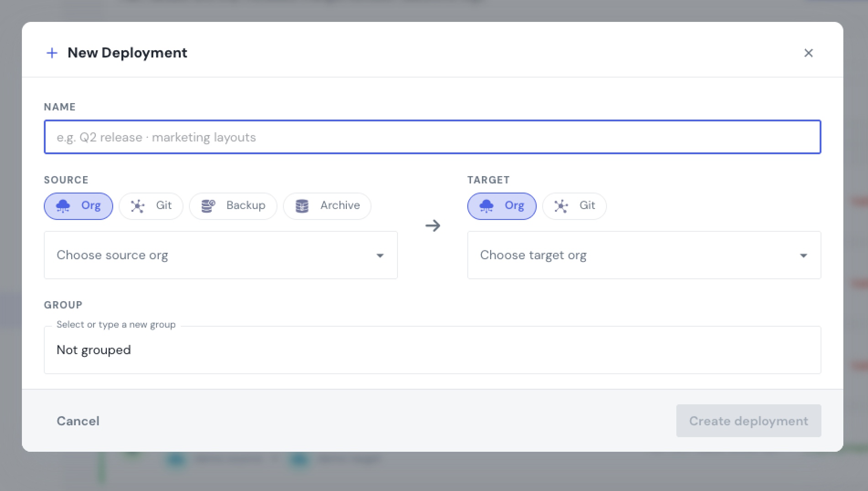Click the Group combo box field
The width and height of the screenshot is (868, 491).
coord(432,350)
